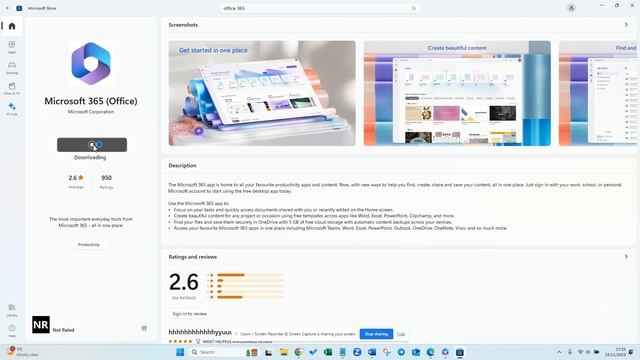The image size is (640, 360).
Task: Open Microsoft Store taskbar icon
Action: pos(460,352)
